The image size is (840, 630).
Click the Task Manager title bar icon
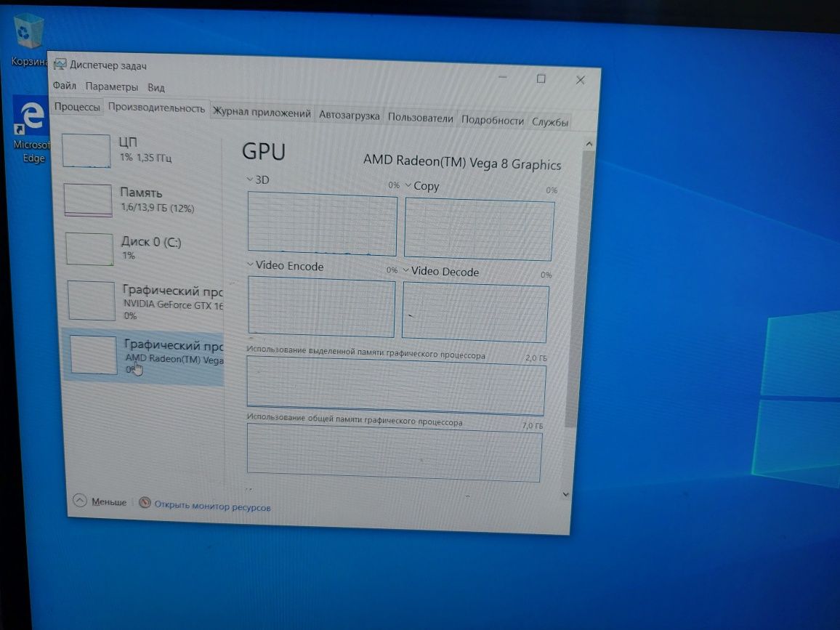pyautogui.click(x=60, y=65)
